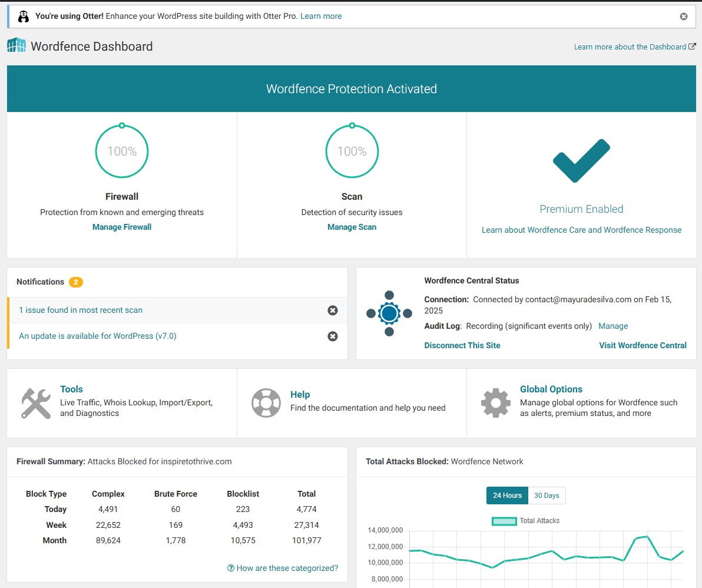Click the Premium Enabled text
This screenshot has width=702, height=588.
click(581, 209)
